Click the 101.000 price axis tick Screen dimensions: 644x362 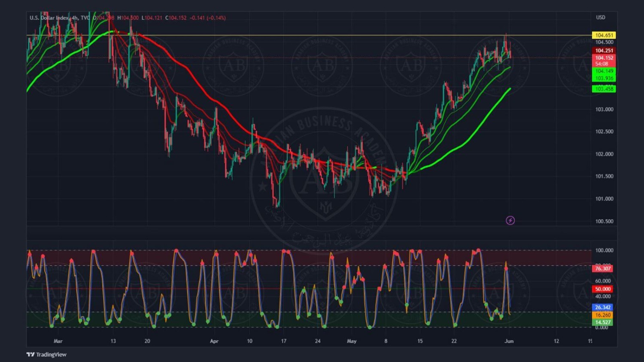(x=604, y=199)
